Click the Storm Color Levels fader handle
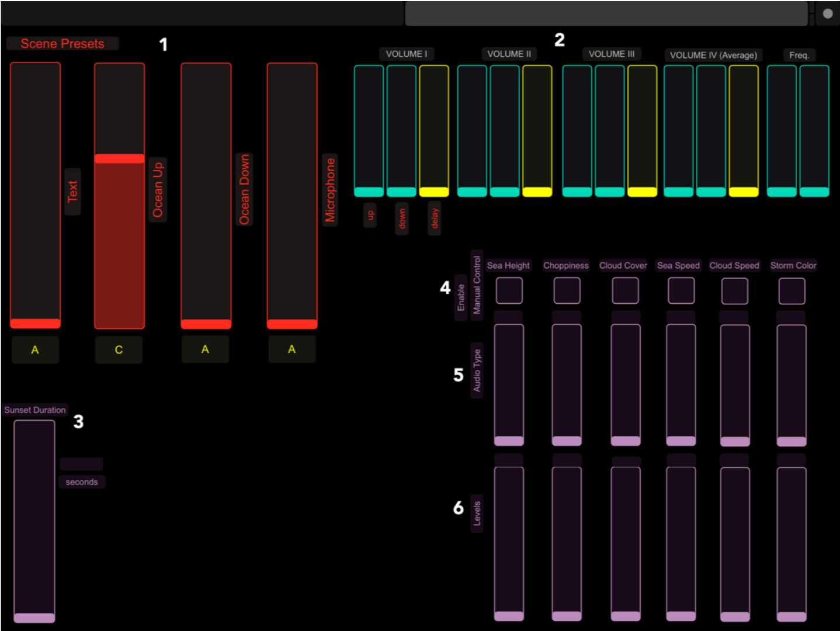840x631 pixels. coord(792,616)
